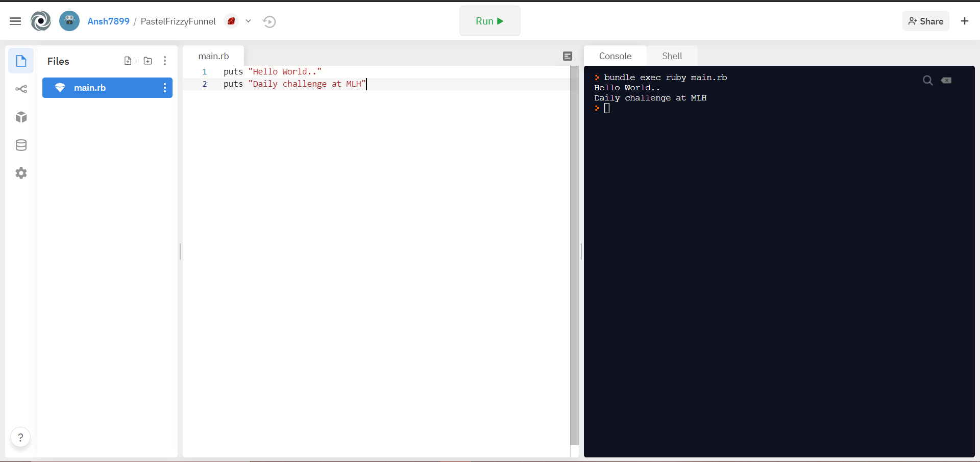Open Files panel options menu

[x=165, y=61]
